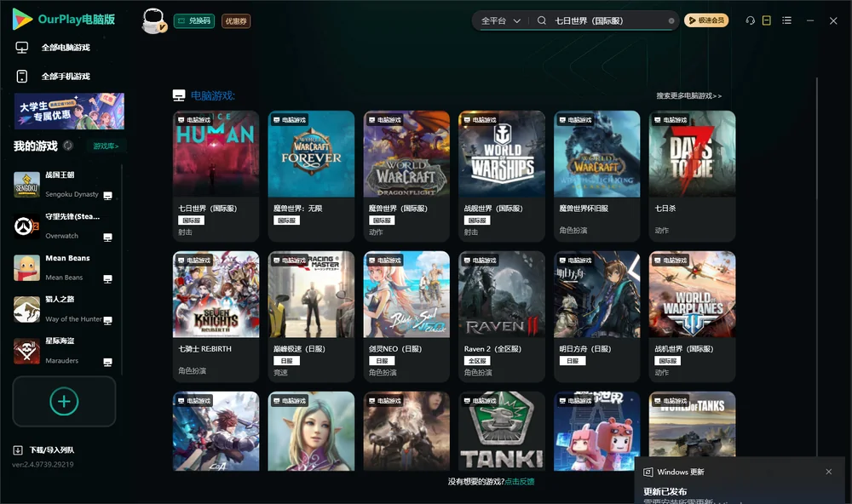
Task: Click the 极速会员 membership button
Action: (706, 20)
